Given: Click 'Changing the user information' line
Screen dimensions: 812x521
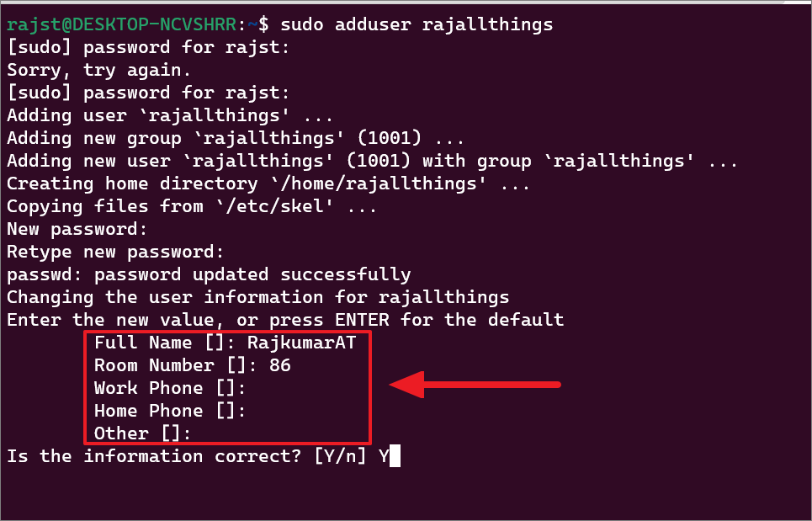Looking at the screenshot, I should tap(257, 298).
